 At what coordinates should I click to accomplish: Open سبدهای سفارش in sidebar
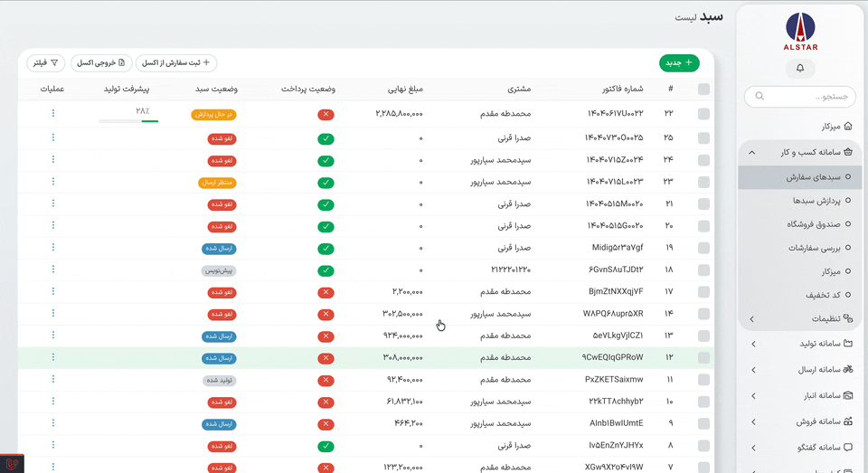click(800, 177)
